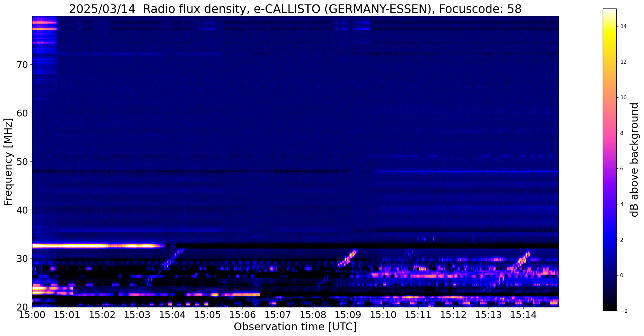Click the 60 tick on frequency axis
The image size is (644, 336).
click(x=23, y=113)
